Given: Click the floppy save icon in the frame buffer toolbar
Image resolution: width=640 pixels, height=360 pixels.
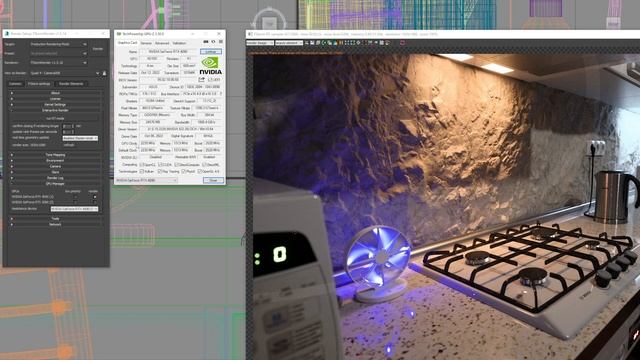Looking at the screenshot, I should pyautogui.click(x=312, y=43).
